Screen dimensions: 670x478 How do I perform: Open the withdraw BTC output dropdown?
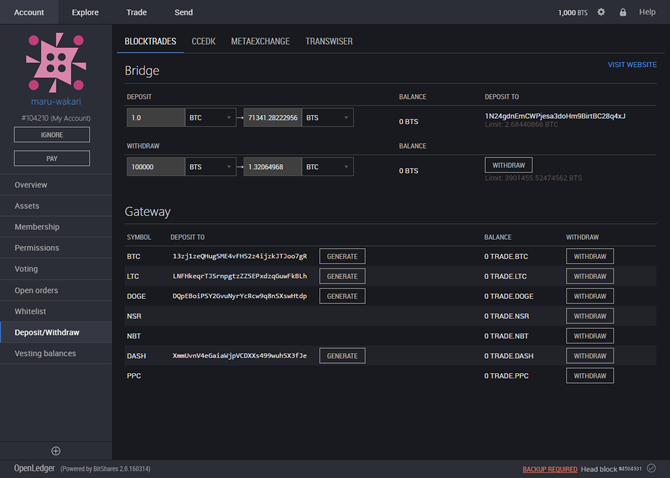327,167
